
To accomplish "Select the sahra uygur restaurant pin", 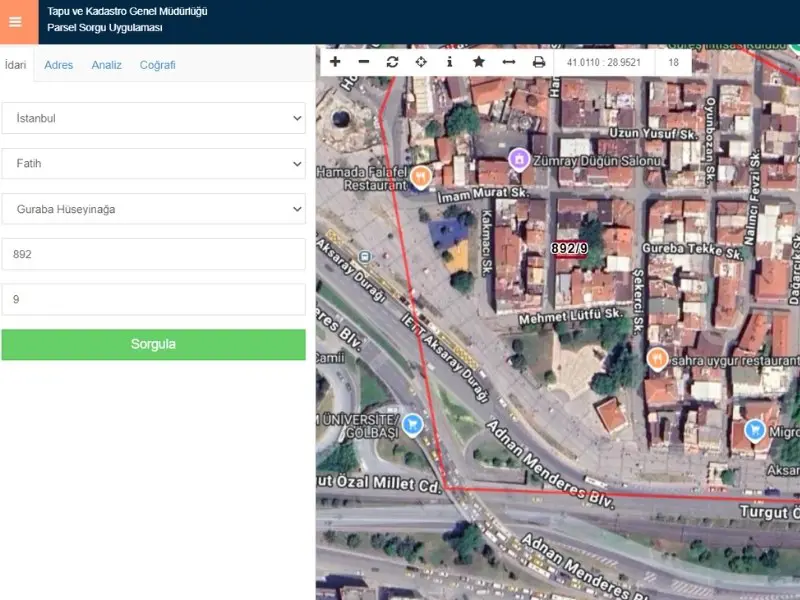I will 657,359.
